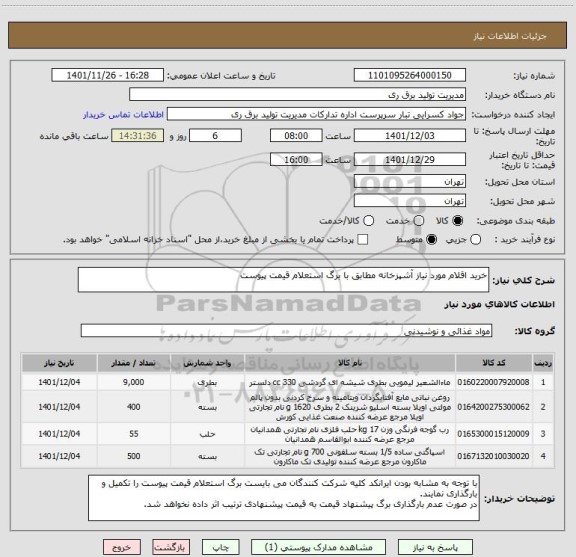
Task: Click the جزئیات اطلاعات نیاز header title
Action: pos(510,36)
